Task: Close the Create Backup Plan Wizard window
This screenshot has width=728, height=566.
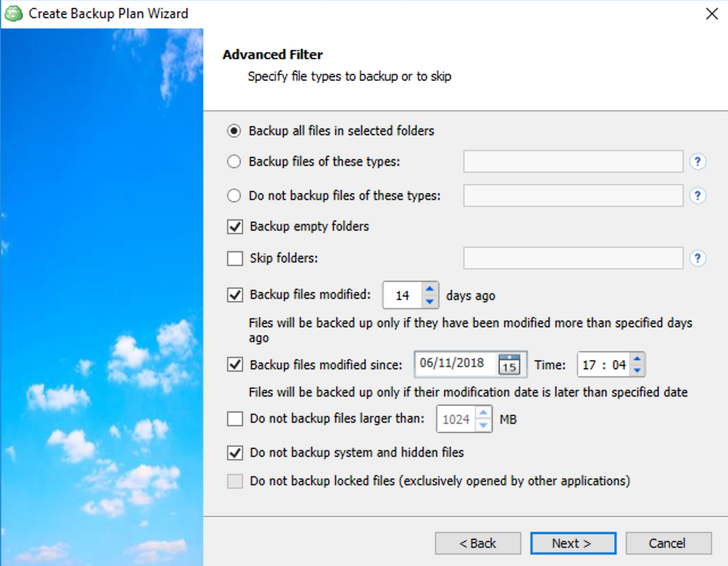Action: pos(712,14)
